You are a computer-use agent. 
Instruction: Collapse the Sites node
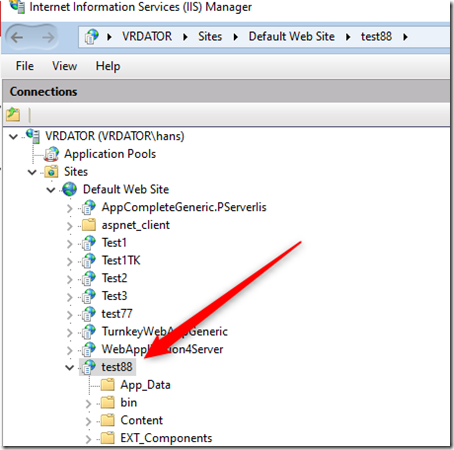[32, 172]
